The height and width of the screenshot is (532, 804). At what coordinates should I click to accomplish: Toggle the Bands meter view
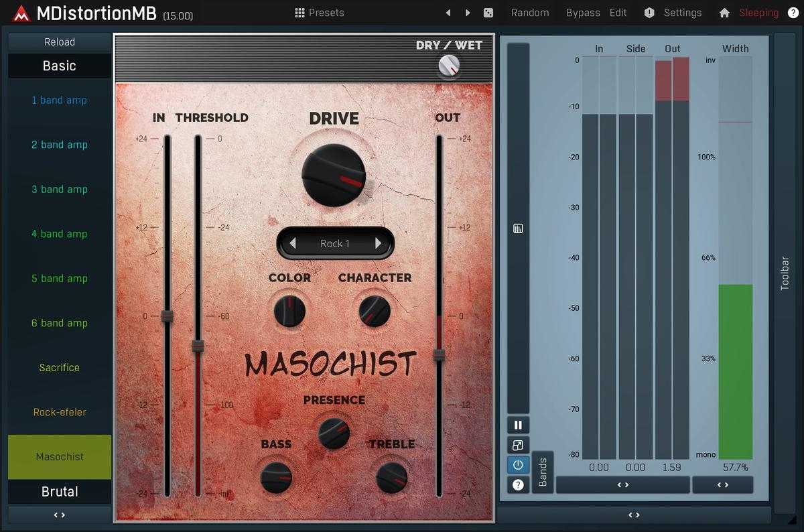coord(543,472)
